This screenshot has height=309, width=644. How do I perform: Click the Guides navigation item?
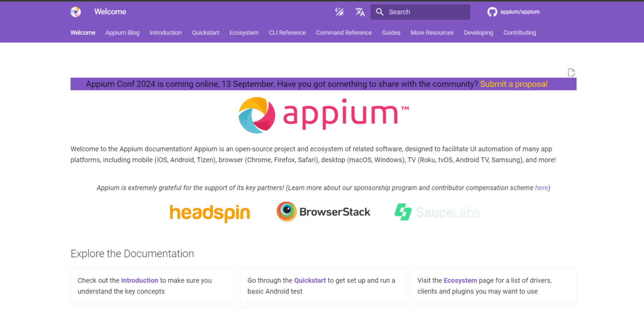[x=391, y=33]
